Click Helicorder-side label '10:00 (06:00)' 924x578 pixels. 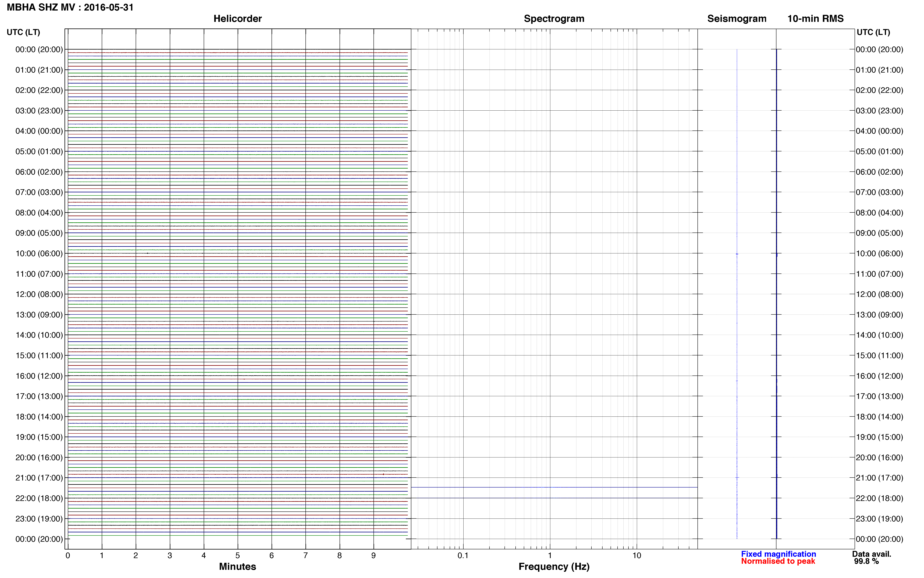(x=39, y=253)
